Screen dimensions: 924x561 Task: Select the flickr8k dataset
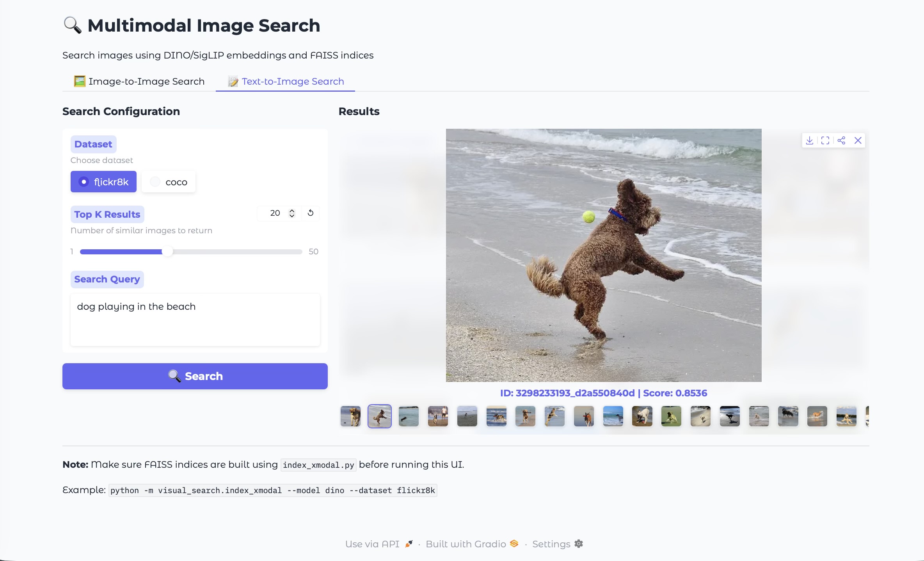tap(103, 181)
